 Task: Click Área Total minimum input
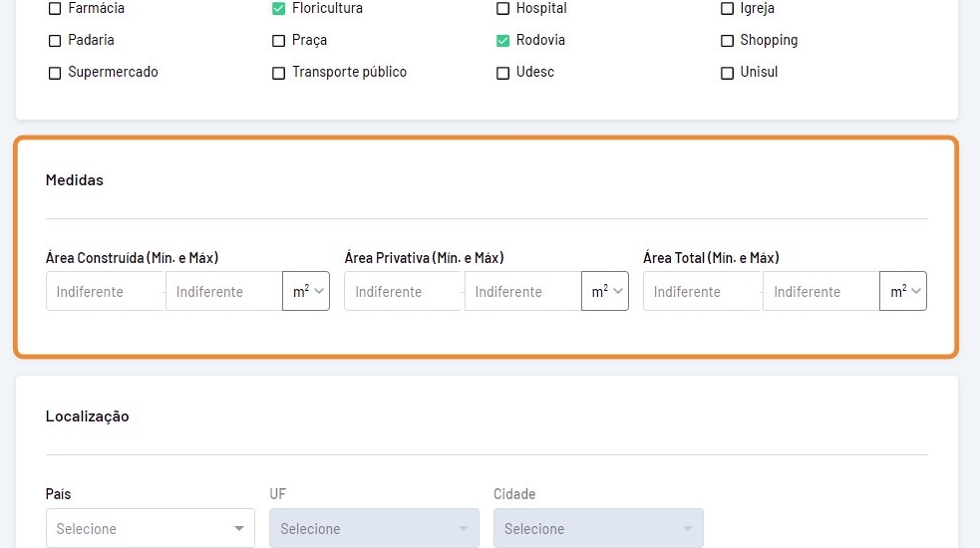701,292
